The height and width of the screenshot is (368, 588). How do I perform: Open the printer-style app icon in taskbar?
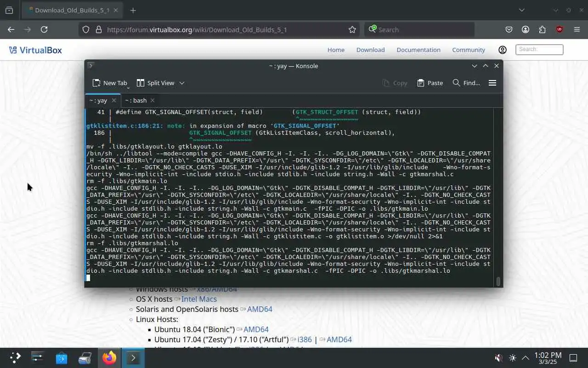click(x=85, y=357)
